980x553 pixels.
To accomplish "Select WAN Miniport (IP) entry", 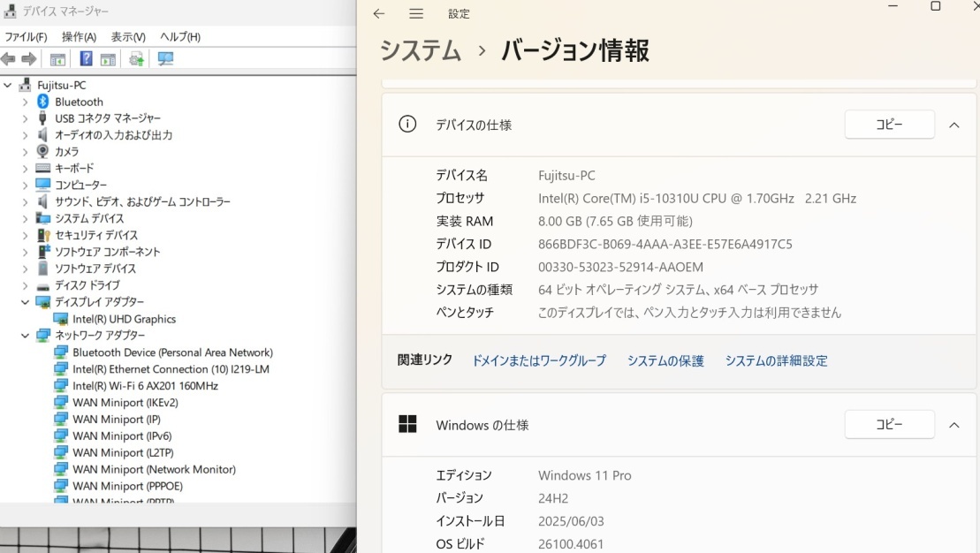I will (x=117, y=420).
